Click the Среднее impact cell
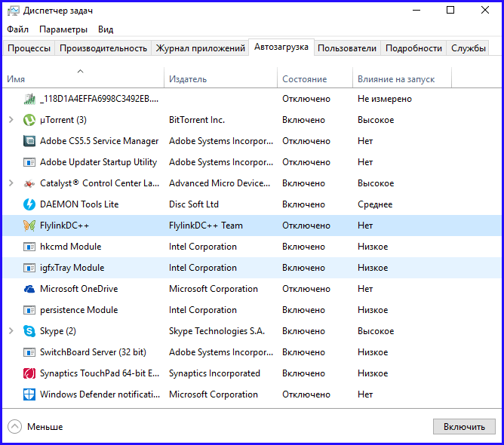 click(375, 204)
